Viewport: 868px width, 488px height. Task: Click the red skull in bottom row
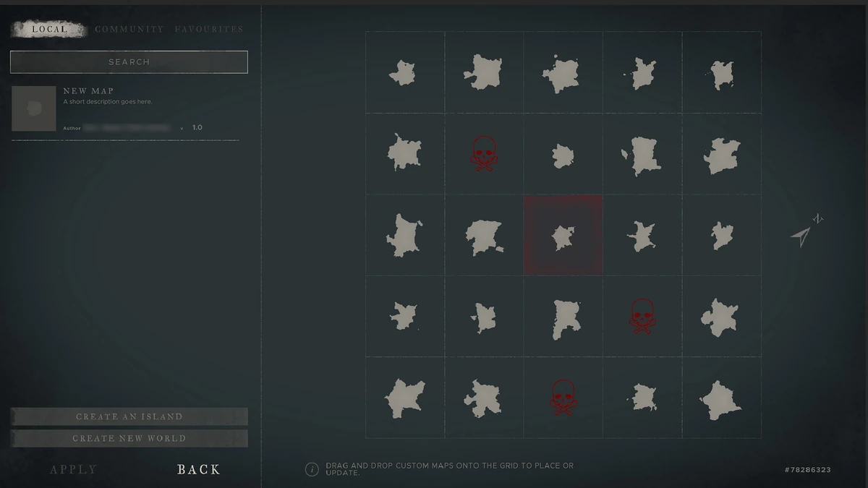coord(563,398)
